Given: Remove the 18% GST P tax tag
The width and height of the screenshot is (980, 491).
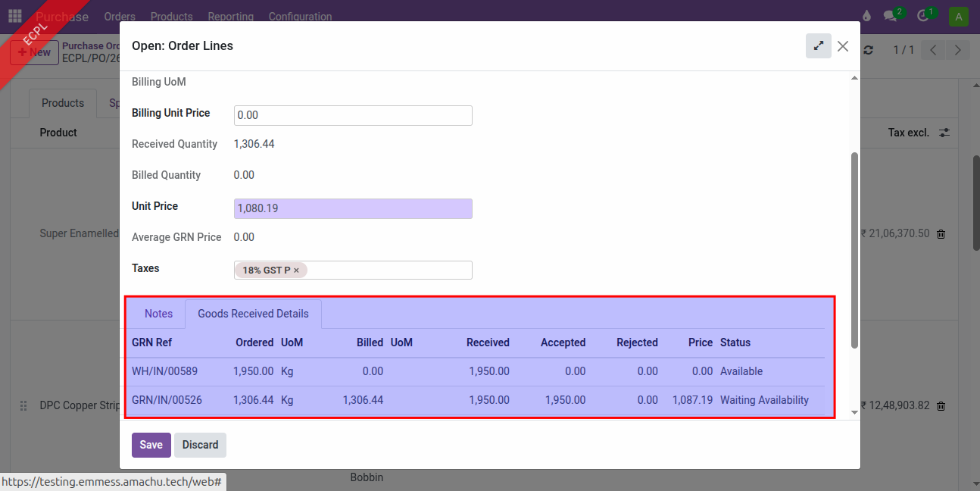Looking at the screenshot, I should (x=296, y=271).
